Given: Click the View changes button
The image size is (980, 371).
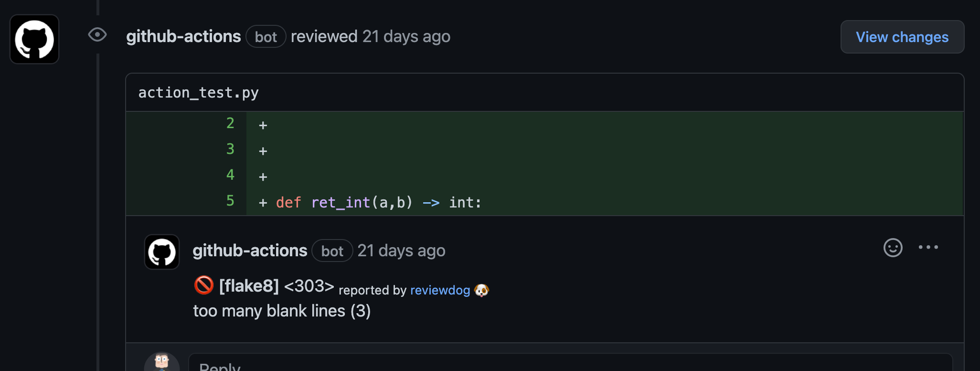Looking at the screenshot, I should [x=902, y=37].
